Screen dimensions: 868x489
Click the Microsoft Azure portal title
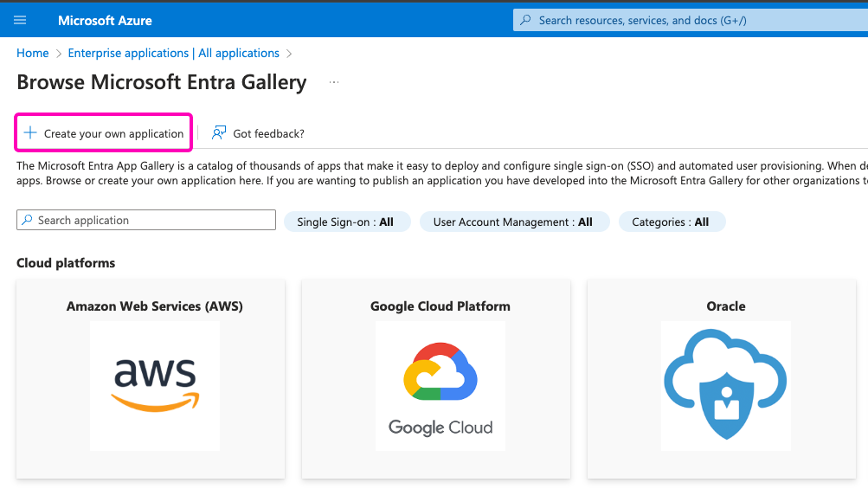click(x=105, y=20)
